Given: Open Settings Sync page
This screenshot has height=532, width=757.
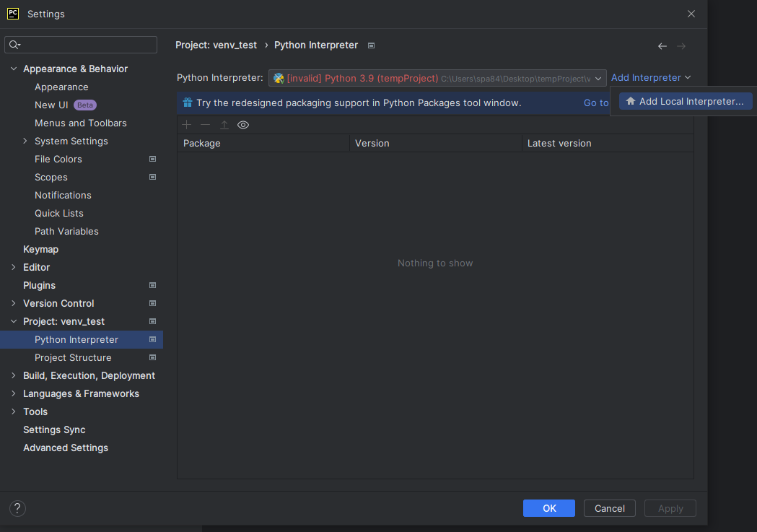Looking at the screenshot, I should point(54,429).
